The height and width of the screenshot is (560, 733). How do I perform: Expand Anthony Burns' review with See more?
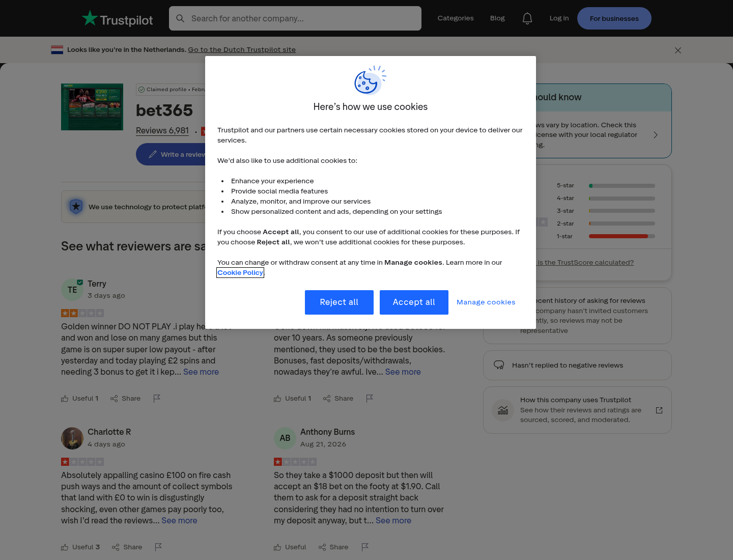point(393,521)
